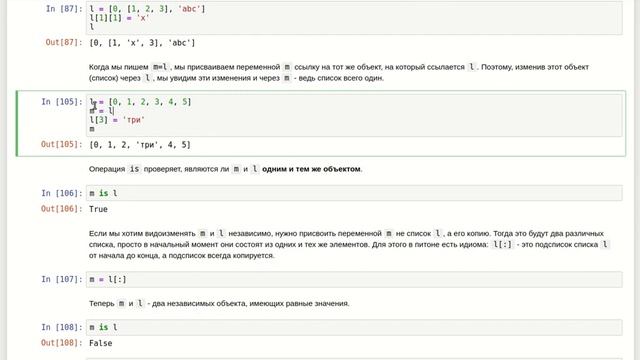Select the In [105] prompt label
640x360 pixels.
[x=62, y=102]
